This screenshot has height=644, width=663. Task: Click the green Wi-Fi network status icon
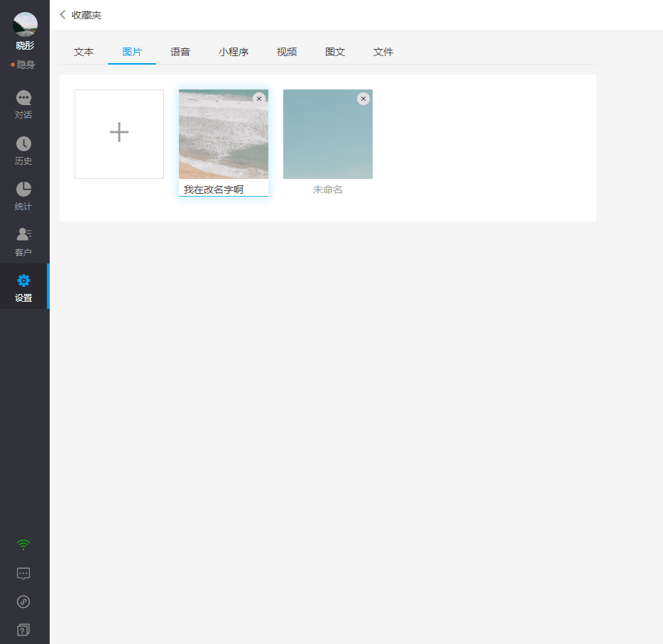coord(23,545)
